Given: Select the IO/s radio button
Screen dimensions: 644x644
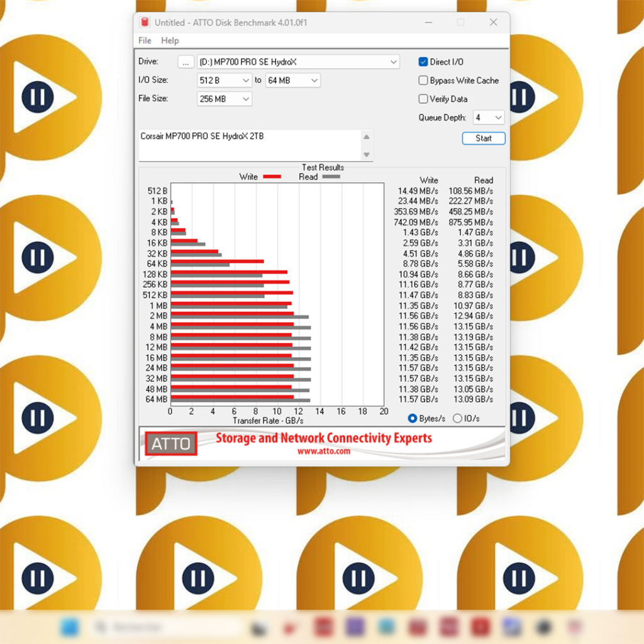Looking at the screenshot, I should click(x=457, y=418).
